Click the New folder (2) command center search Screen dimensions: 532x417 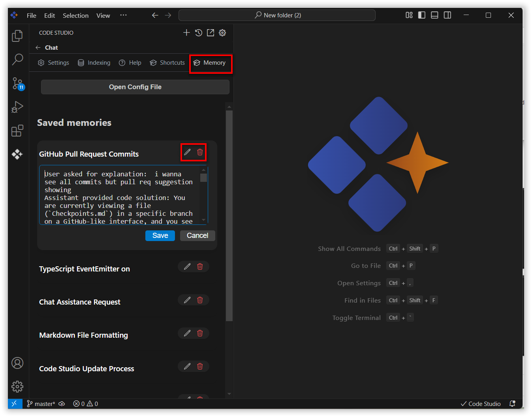[x=277, y=15]
